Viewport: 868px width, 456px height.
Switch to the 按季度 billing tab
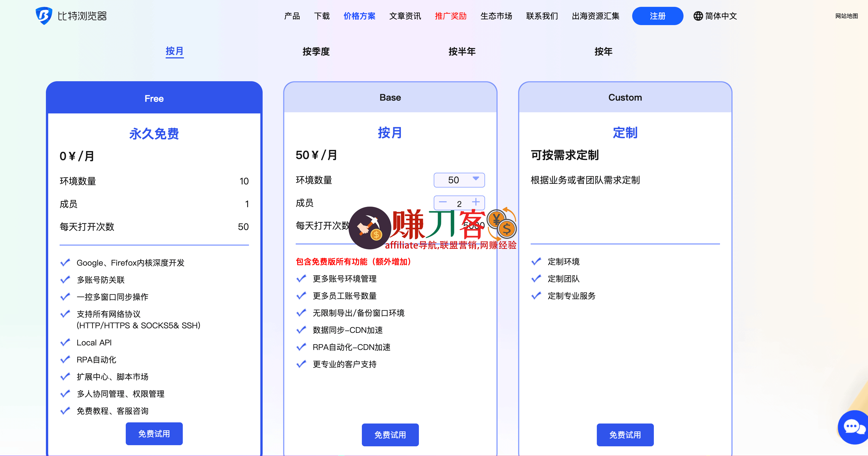click(x=316, y=52)
